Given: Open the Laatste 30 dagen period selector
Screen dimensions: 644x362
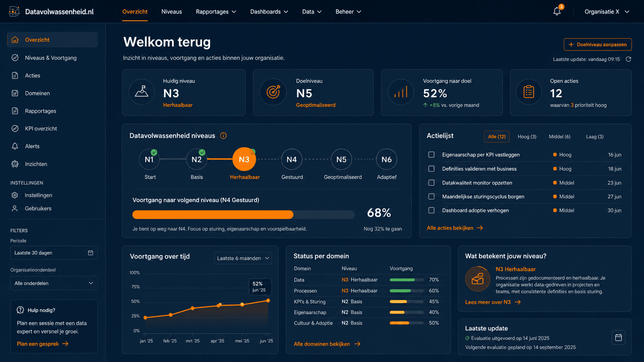Looking at the screenshot, I should (54, 253).
